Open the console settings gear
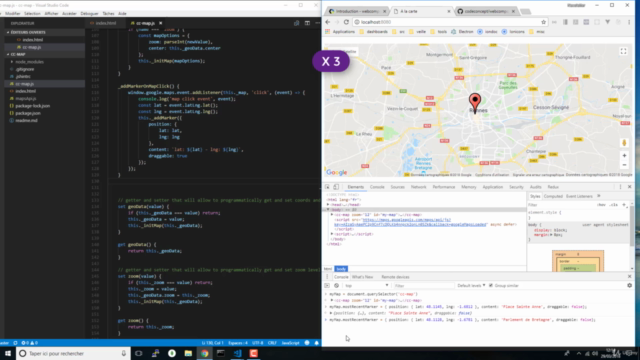The width and height of the screenshot is (640, 360). 629,286
